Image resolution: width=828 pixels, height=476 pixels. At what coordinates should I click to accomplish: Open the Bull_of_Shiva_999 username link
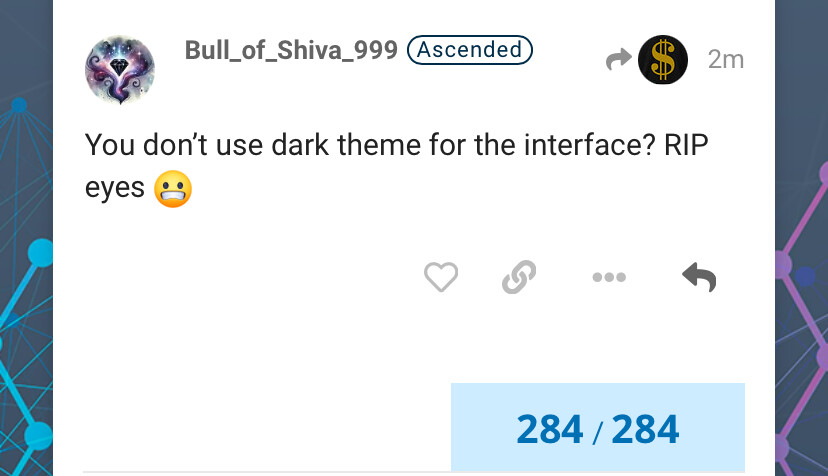pyautogui.click(x=291, y=50)
